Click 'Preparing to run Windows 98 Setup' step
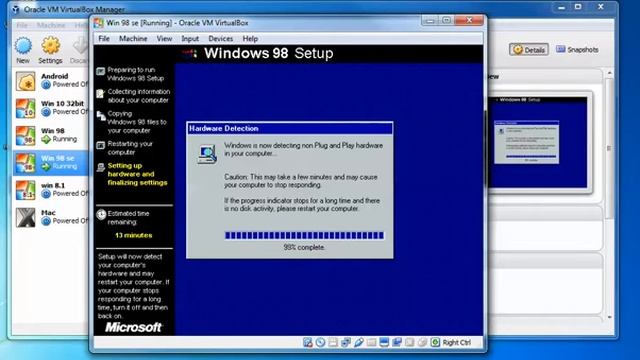The height and width of the screenshot is (360, 640). click(x=136, y=74)
